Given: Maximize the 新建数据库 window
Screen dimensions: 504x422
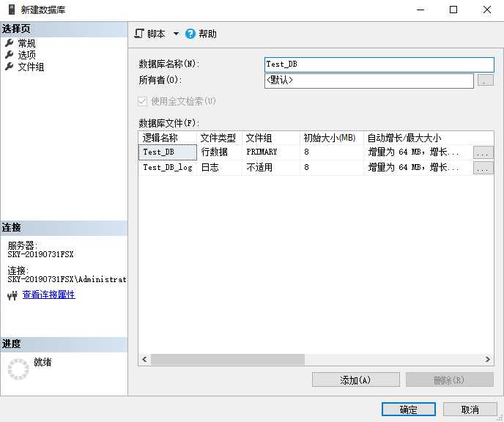Looking at the screenshot, I should [x=453, y=10].
